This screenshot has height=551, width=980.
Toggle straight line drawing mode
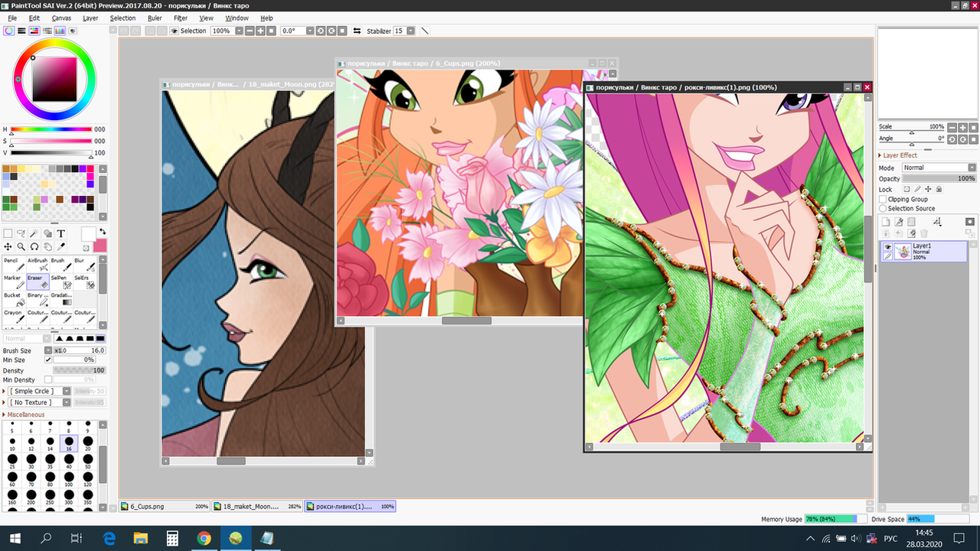[425, 31]
